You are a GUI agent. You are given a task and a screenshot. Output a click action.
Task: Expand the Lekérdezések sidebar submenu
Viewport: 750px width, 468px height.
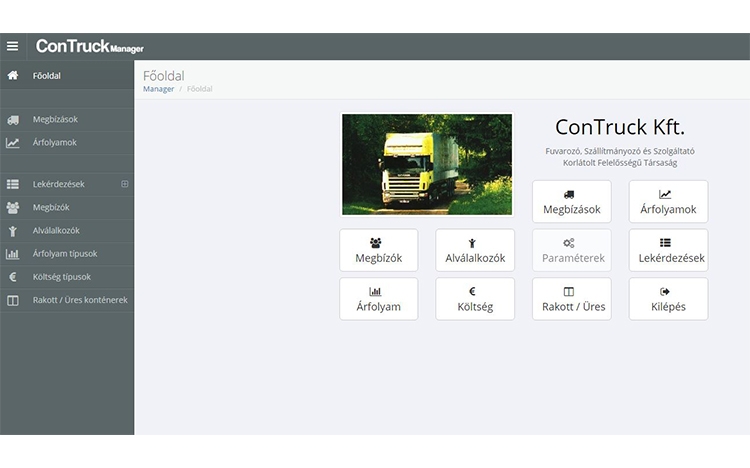pyautogui.click(x=125, y=184)
